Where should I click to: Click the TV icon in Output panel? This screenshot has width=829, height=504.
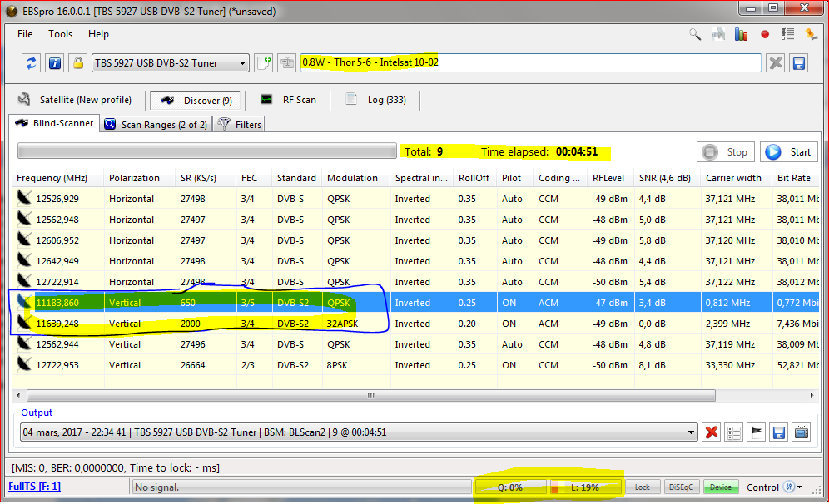[802, 432]
